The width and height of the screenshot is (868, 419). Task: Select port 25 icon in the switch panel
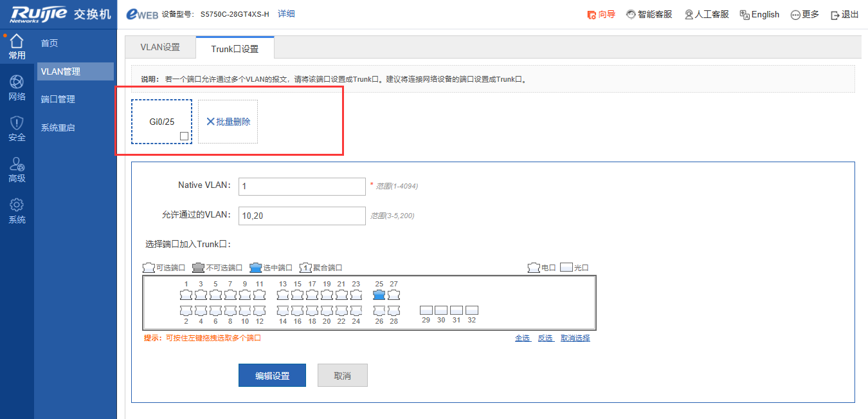379,295
